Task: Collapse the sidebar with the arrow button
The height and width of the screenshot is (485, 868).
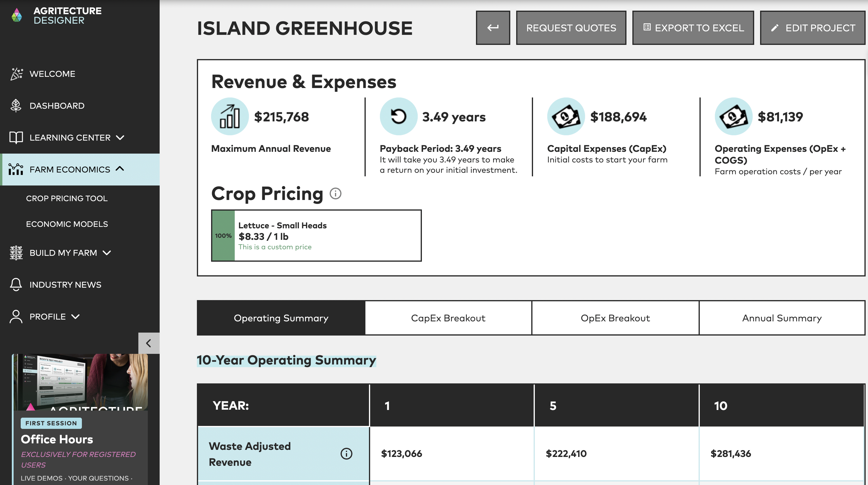Action: click(x=149, y=343)
